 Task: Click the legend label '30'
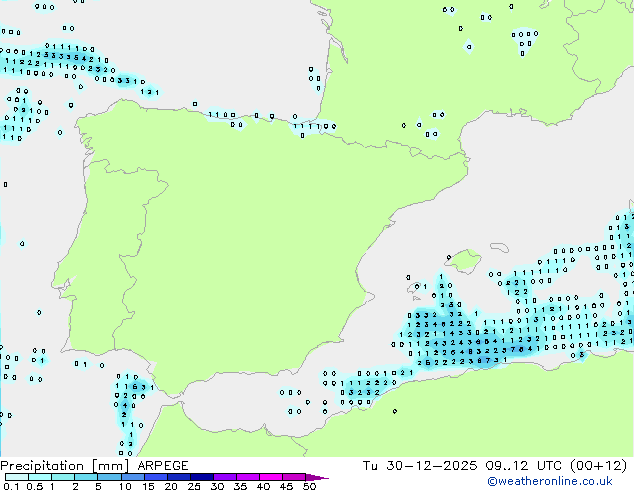click(217, 486)
